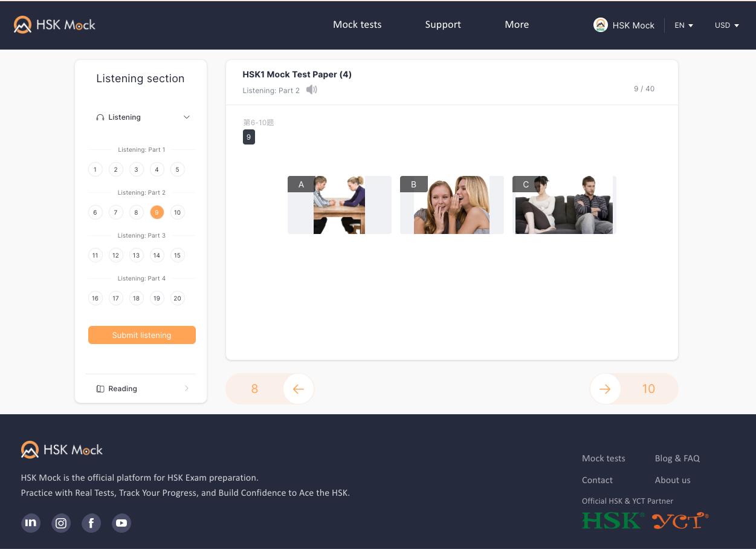Click the HSK Mock profile avatar icon
This screenshot has width=756, height=549.
pos(600,25)
